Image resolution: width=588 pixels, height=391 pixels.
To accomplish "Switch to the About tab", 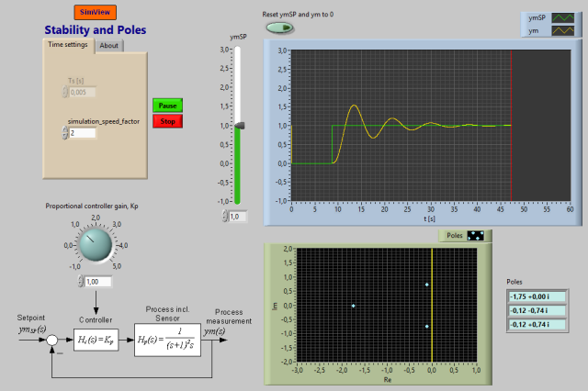I will [108, 45].
